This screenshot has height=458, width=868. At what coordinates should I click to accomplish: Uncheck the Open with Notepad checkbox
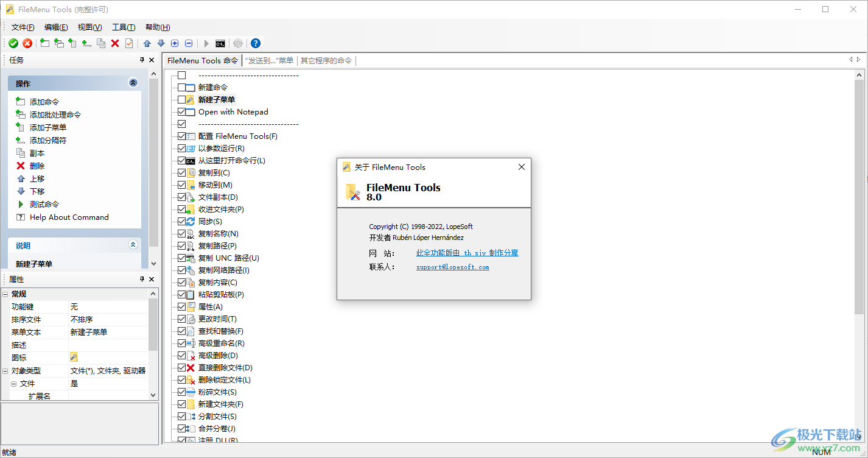point(181,111)
